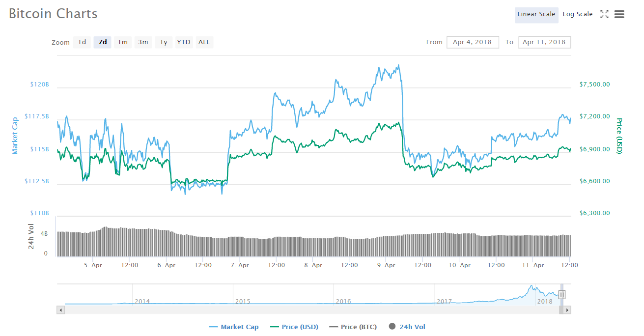Click the $112.5B axis label
Screen dimensions: 644x336
coord(37,181)
